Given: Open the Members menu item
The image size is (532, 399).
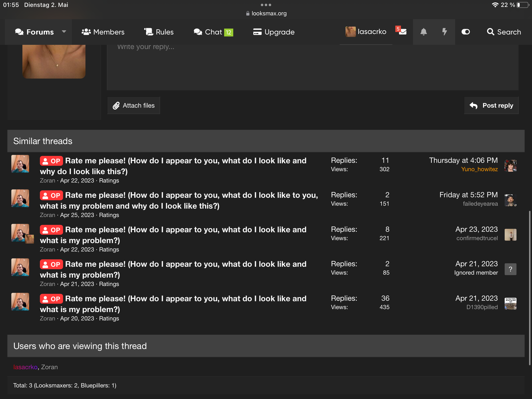Looking at the screenshot, I should (103, 32).
